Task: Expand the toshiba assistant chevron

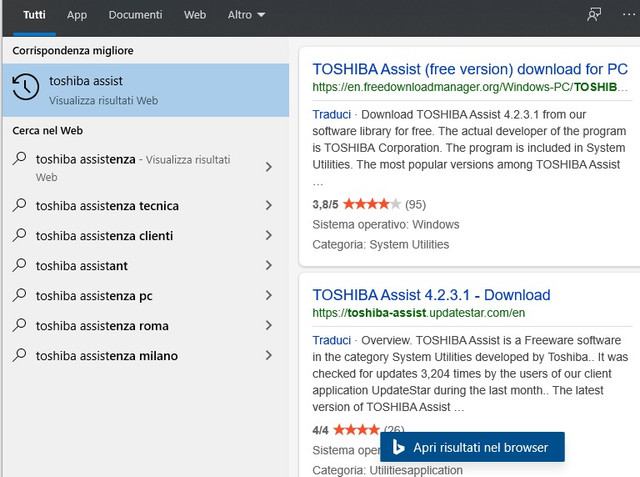Action: pyautogui.click(x=269, y=265)
